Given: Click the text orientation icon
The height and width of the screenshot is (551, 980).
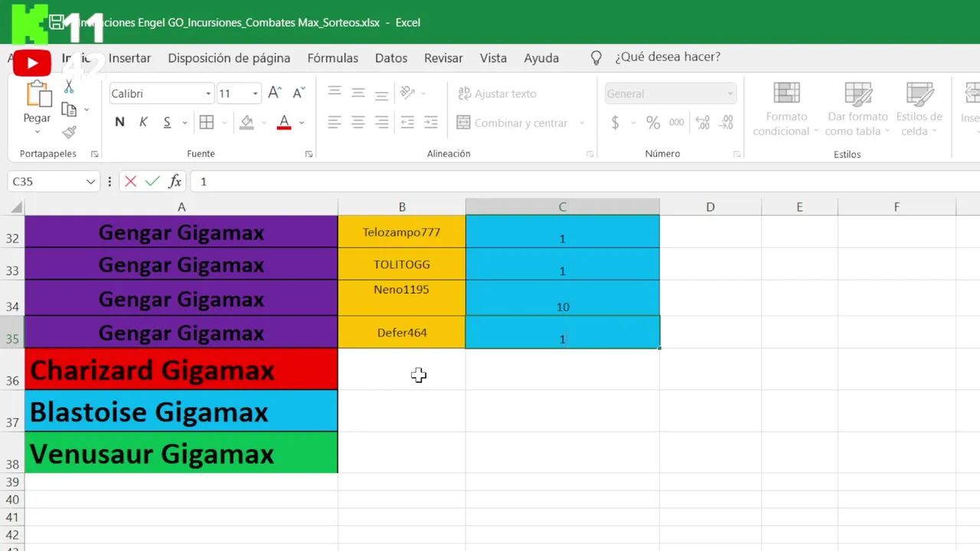Looking at the screenshot, I should tap(408, 93).
